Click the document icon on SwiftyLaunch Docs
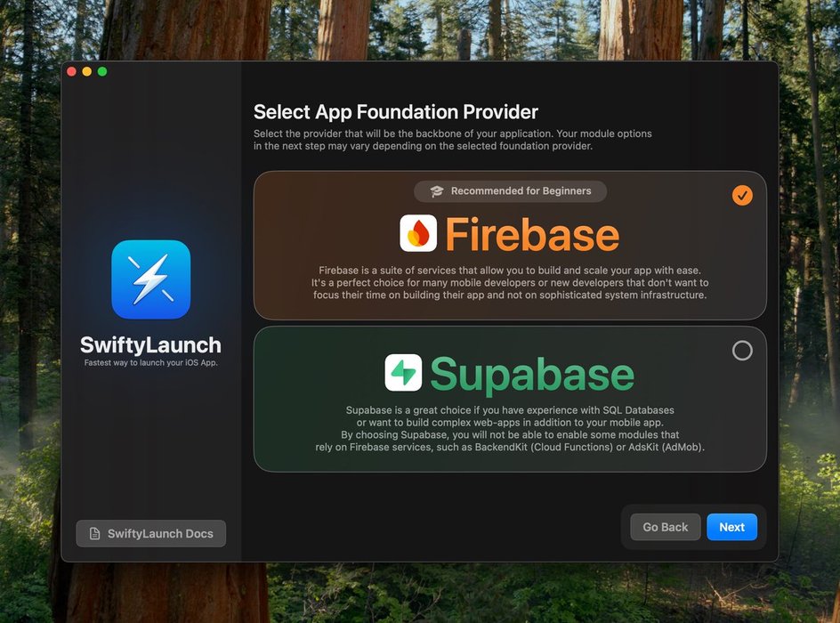 click(95, 533)
